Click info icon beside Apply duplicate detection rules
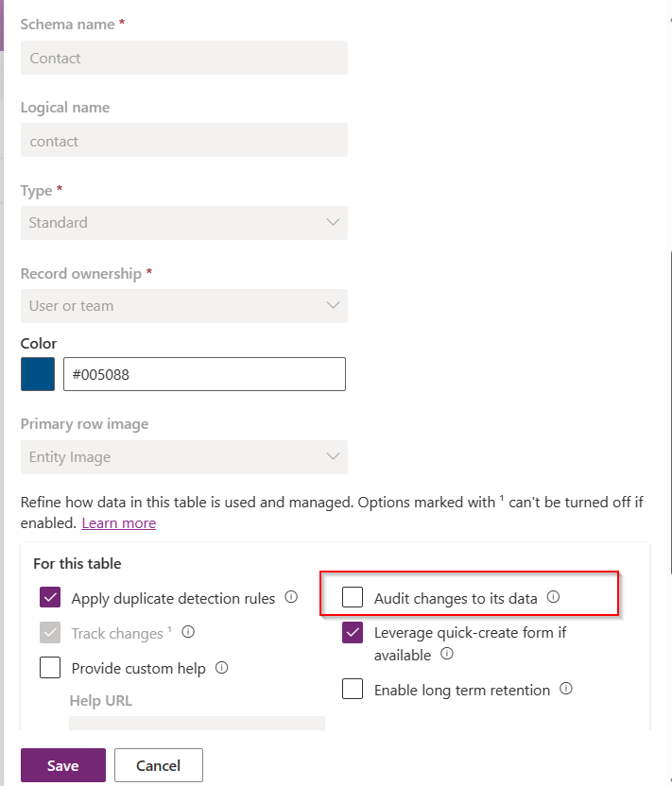Screen dimensions: 672x786 tap(291, 597)
